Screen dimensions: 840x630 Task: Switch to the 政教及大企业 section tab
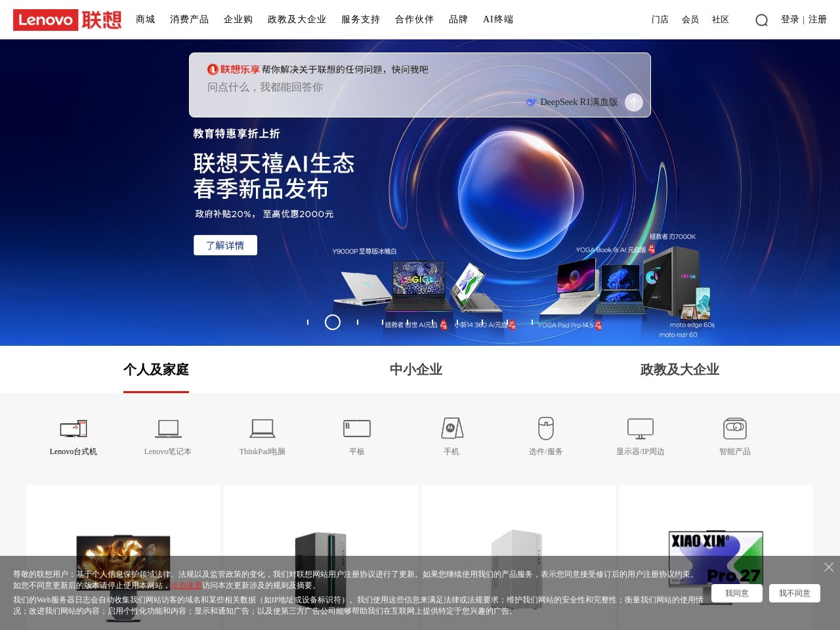[x=680, y=370]
